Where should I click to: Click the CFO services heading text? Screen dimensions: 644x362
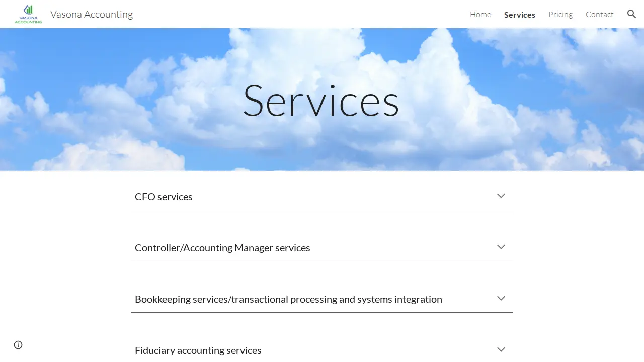164,197
